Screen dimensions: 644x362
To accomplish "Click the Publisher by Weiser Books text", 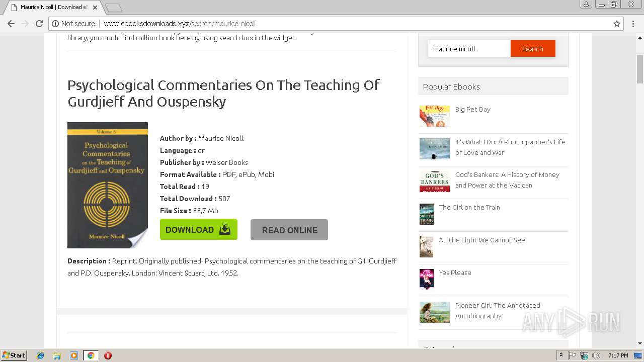I will [204, 162].
